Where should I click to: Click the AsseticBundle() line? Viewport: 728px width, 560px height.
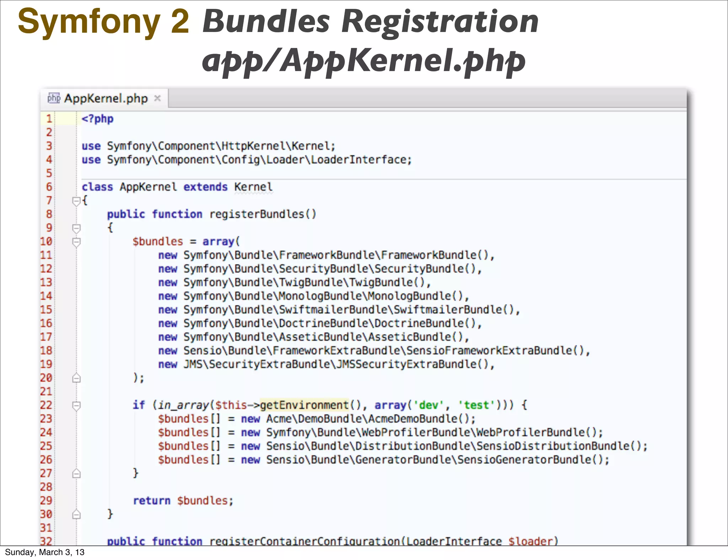pyautogui.click(x=314, y=337)
